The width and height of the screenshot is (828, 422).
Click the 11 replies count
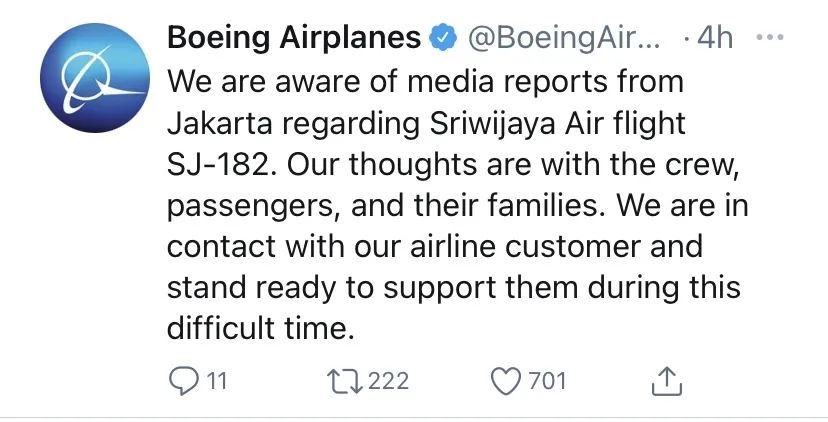216,381
